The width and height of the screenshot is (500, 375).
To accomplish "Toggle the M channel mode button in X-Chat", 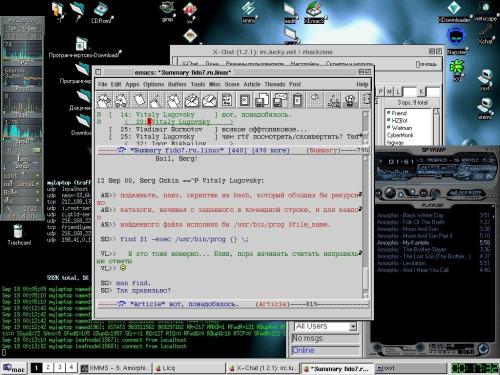I will point(389,91).
